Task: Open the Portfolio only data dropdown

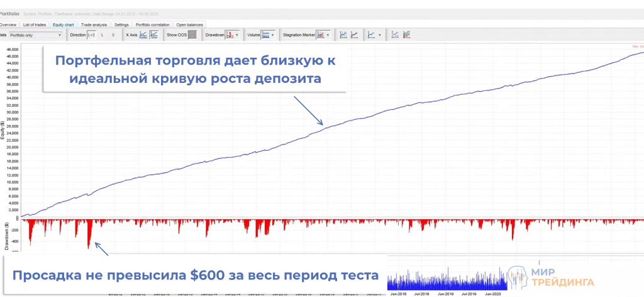Action: (x=35, y=35)
